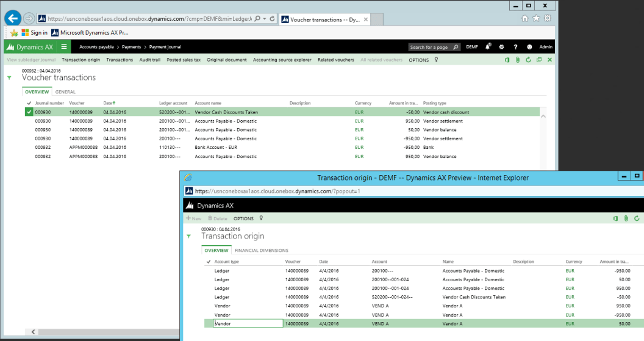644x341 pixels.
Task: Show filter pane in Voucher transactions
Action: click(9, 77)
